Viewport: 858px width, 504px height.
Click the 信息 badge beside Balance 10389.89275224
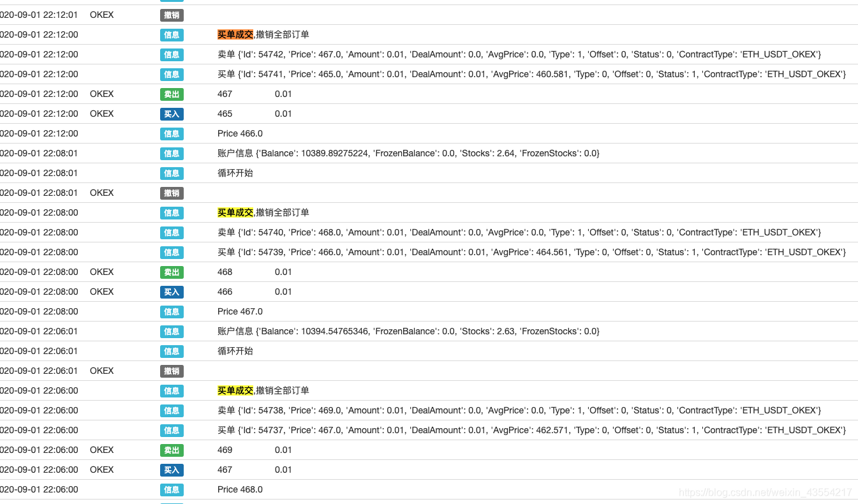[x=172, y=153]
